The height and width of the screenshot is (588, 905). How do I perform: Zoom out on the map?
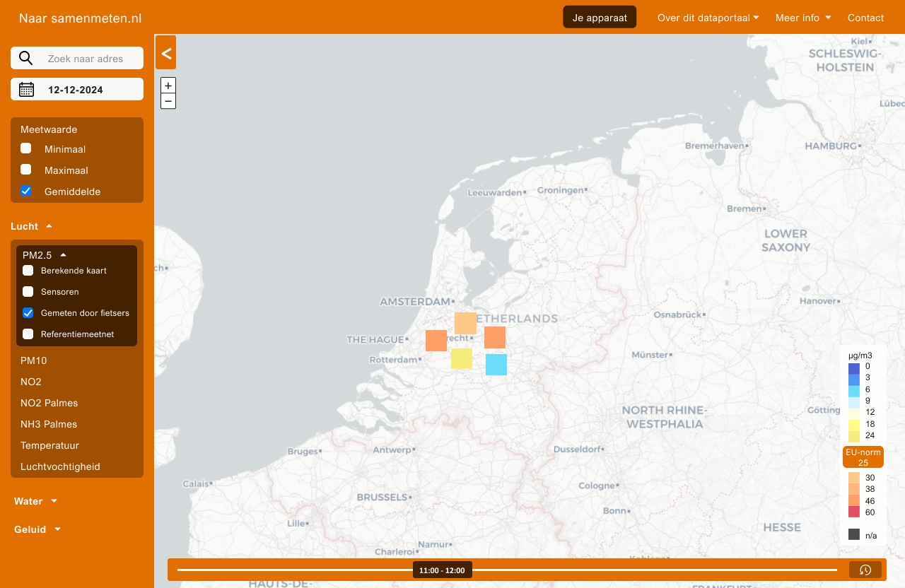click(x=168, y=101)
